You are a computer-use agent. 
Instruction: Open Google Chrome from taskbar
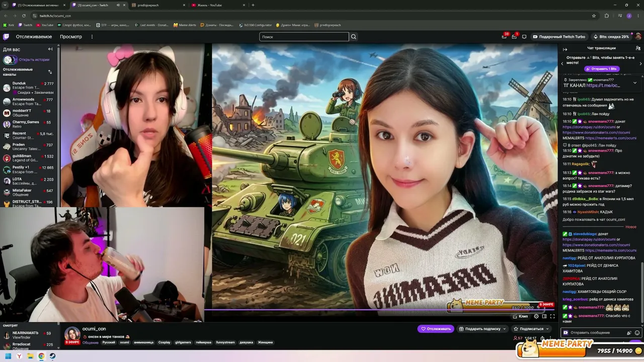tap(41, 356)
